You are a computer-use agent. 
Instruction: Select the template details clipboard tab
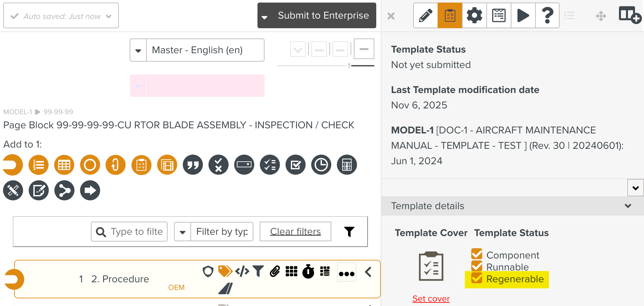click(450, 15)
